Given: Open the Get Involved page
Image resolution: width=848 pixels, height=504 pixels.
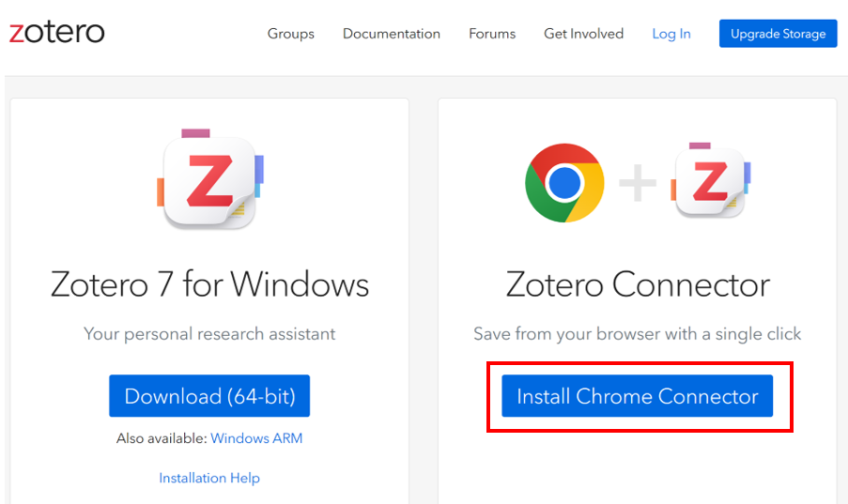Looking at the screenshot, I should pos(583,34).
